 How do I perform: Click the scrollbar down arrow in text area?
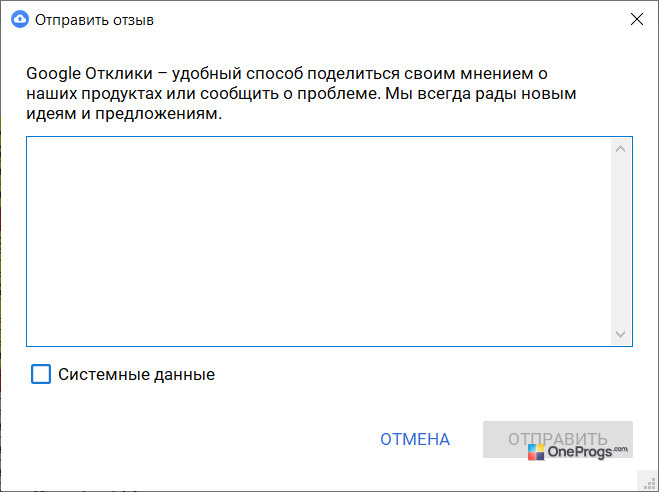[x=620, y=334]
